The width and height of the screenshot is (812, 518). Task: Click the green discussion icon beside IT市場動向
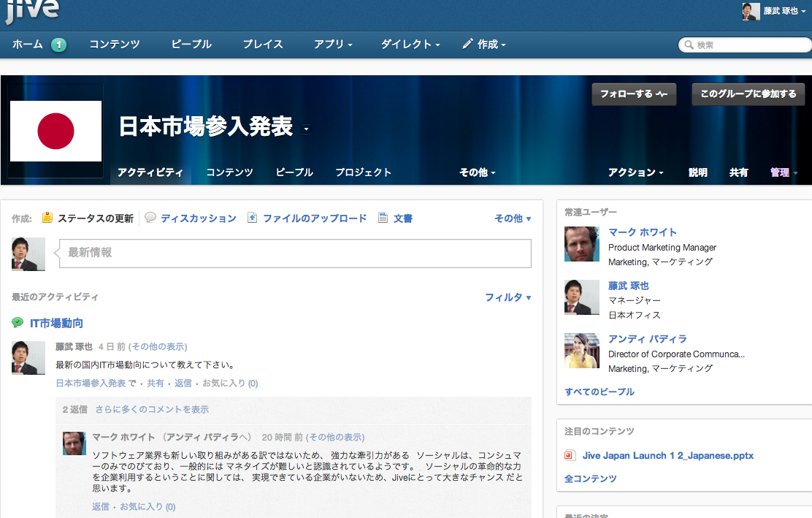click(x=18, y=323)
